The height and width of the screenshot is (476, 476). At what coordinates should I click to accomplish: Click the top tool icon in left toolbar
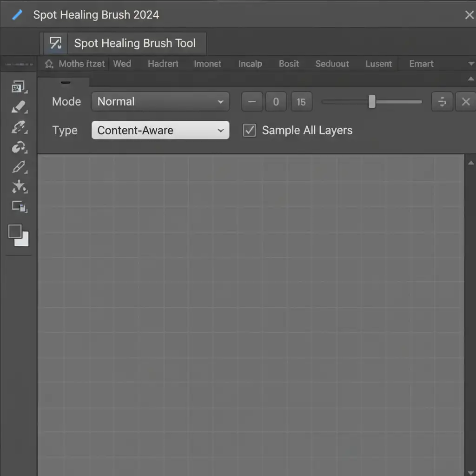point(19,87)
